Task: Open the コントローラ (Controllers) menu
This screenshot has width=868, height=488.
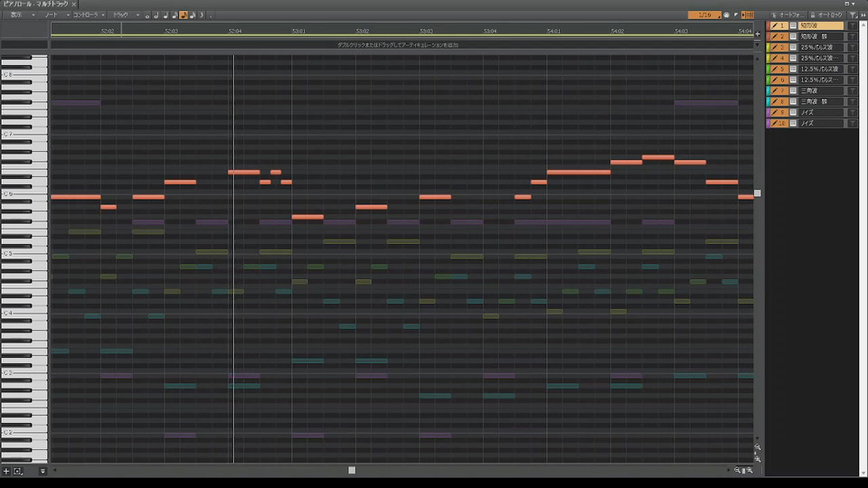Action: point(89,15)
